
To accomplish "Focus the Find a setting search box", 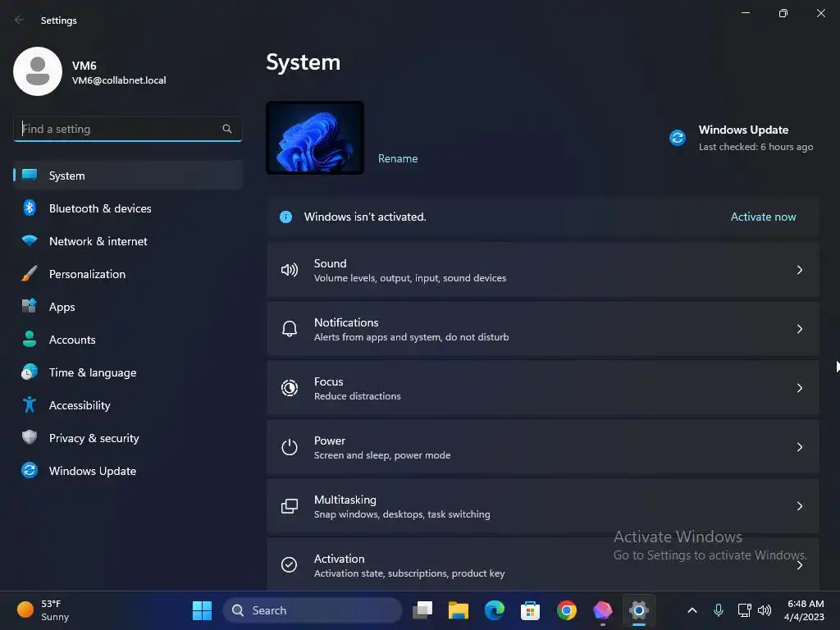I will (x=127, y=129).
